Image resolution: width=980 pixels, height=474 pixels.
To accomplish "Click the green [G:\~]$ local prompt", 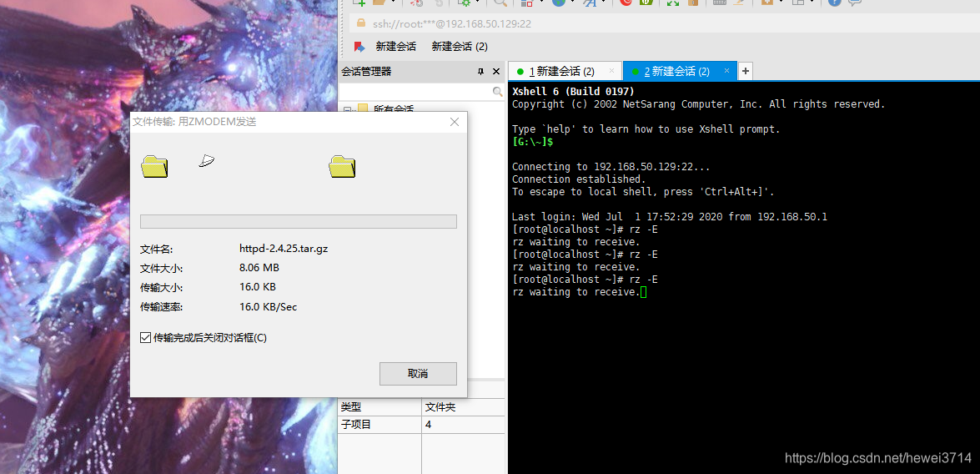I will tap(533, 142).
